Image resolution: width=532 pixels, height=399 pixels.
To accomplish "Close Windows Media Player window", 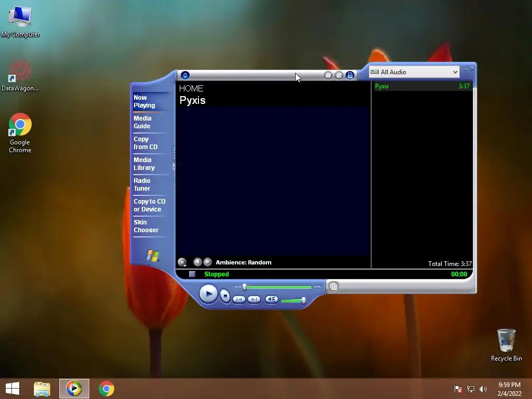I will click(472, 69).
